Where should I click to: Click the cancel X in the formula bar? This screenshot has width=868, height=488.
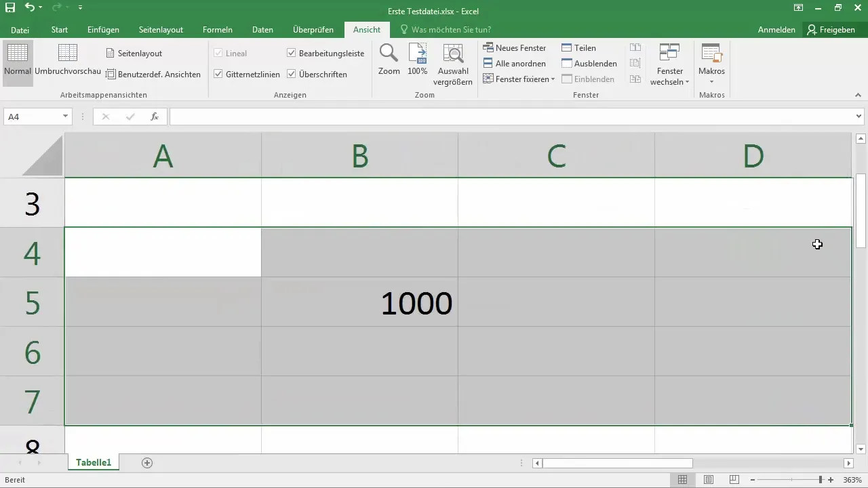point(105,117)
